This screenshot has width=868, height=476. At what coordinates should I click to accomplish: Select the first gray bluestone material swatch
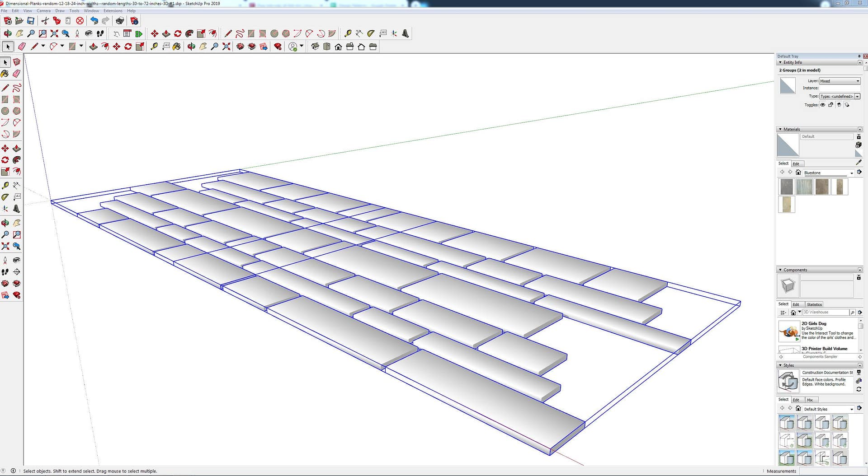787,187
